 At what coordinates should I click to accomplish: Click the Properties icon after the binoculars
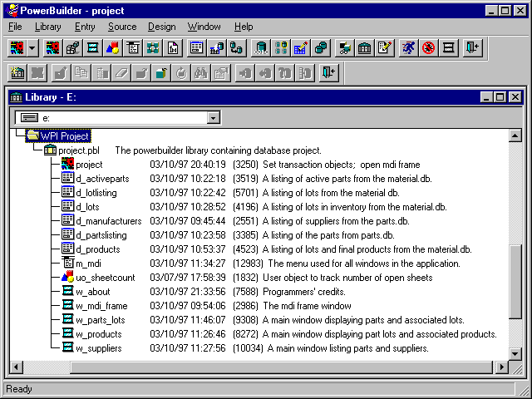pos(221,73)
